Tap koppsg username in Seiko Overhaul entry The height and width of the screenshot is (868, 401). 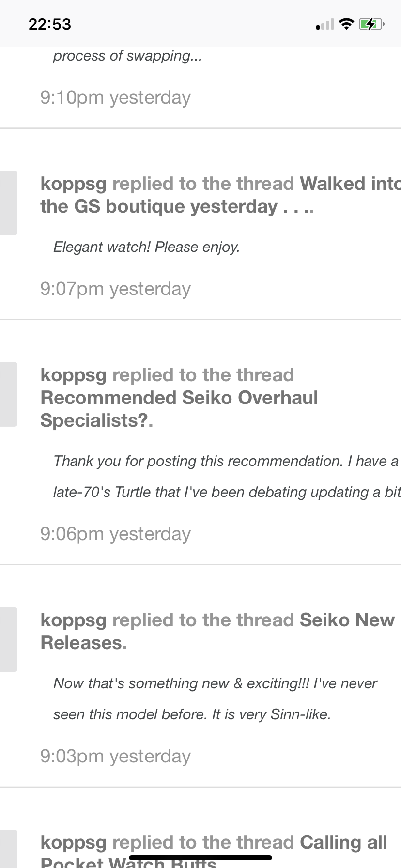[x=73, y=375]
